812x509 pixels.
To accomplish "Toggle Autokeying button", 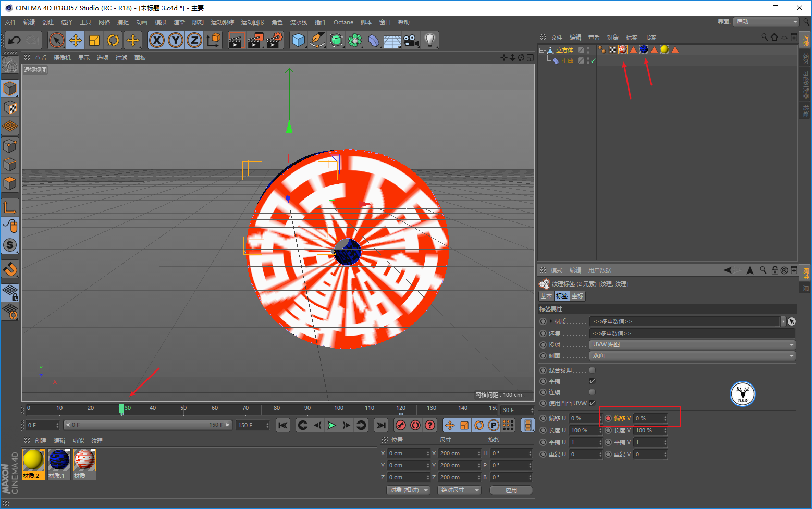I will [415, 425].
